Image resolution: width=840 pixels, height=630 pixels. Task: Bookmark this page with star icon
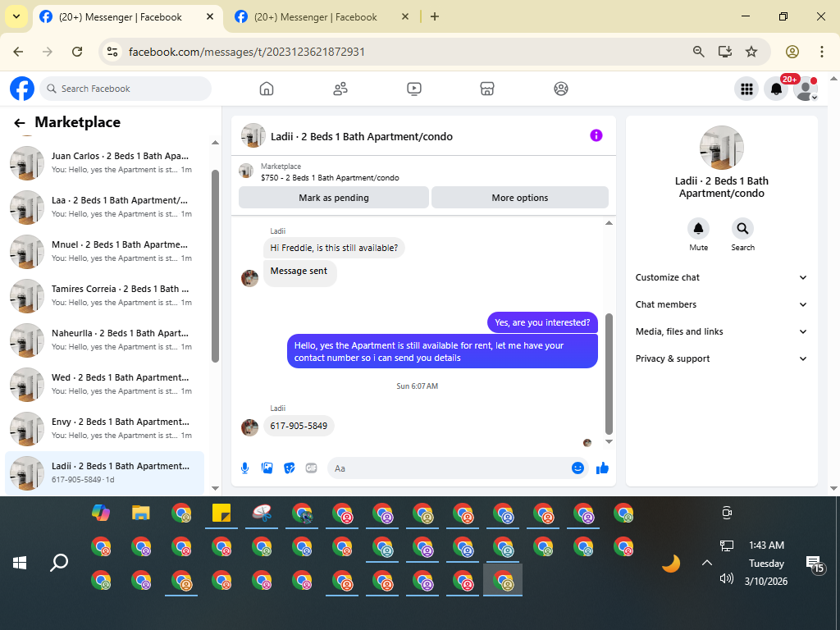tap(751, 52)
